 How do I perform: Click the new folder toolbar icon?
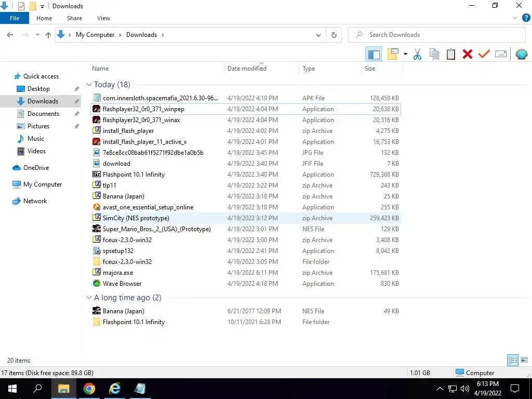coord(393,54)
